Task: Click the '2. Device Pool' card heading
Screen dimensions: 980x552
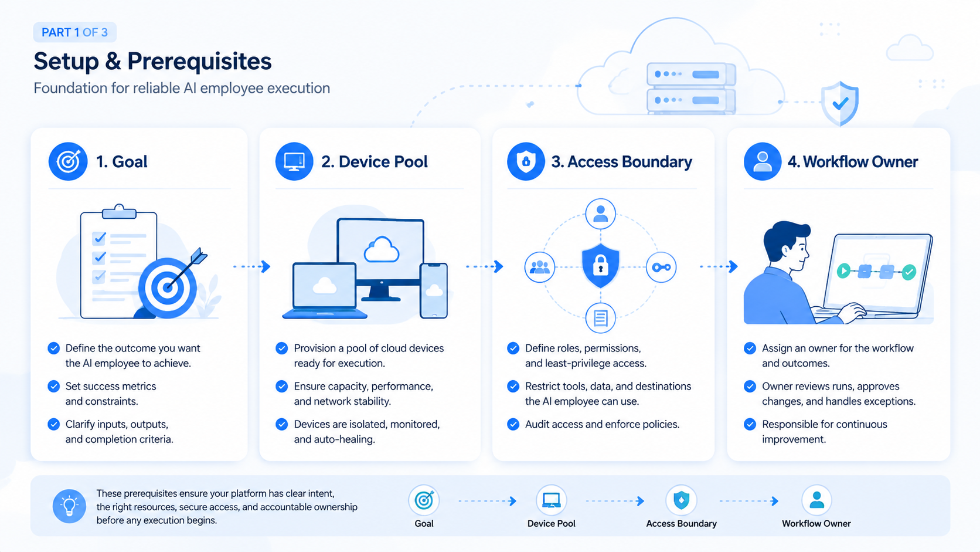Action: pos(375,162)
